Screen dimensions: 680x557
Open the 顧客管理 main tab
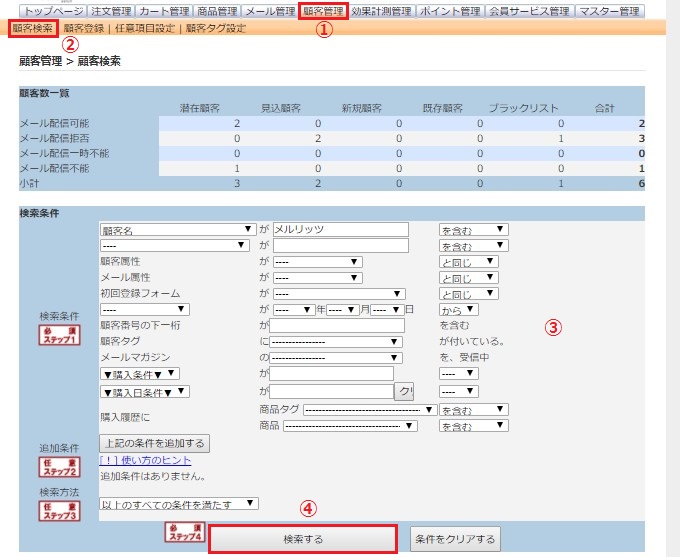point(322,11)
